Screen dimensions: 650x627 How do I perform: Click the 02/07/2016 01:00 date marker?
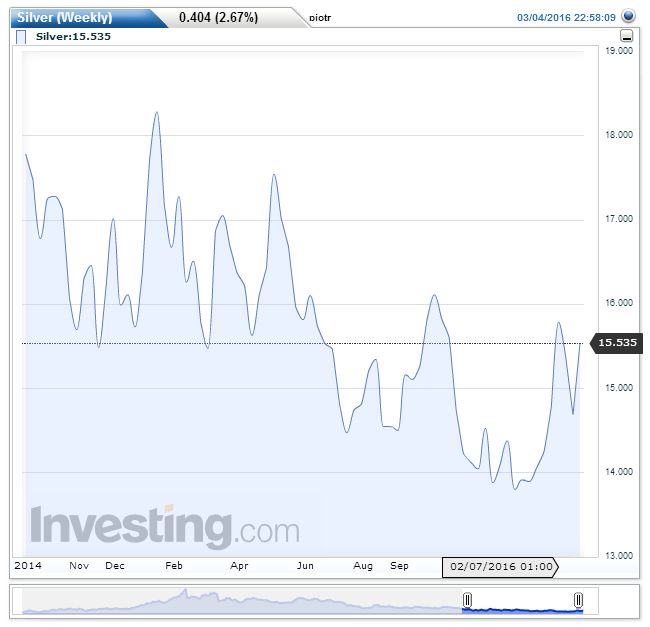500,567
